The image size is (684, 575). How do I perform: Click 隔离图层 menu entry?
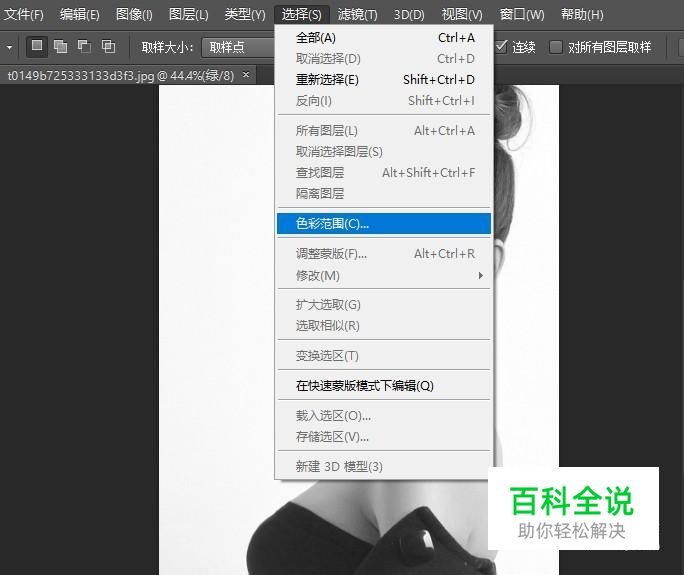tap(384, 193)
